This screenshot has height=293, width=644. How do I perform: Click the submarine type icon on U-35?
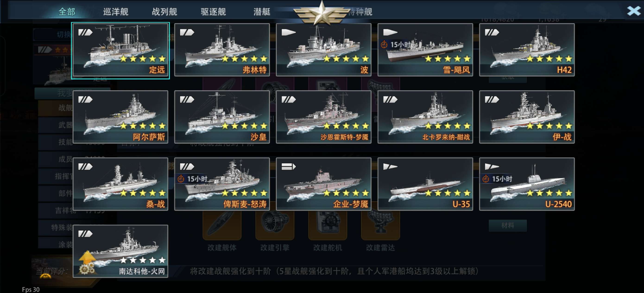pyautogui.click(x=390, y=167)
